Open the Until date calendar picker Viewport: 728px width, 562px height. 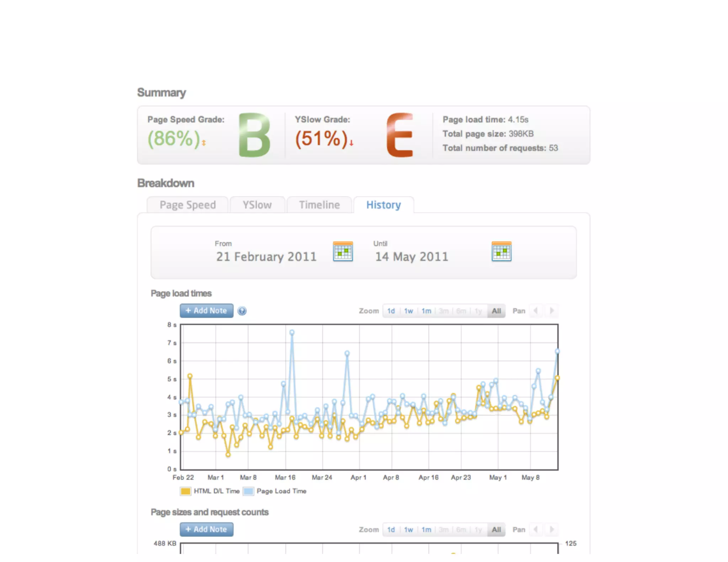[x=501, y=252]
